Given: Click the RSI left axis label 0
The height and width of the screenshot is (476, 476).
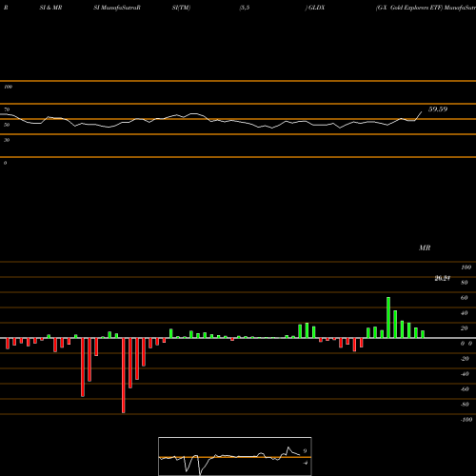Looking at the screenshot, I should (5, 163).
